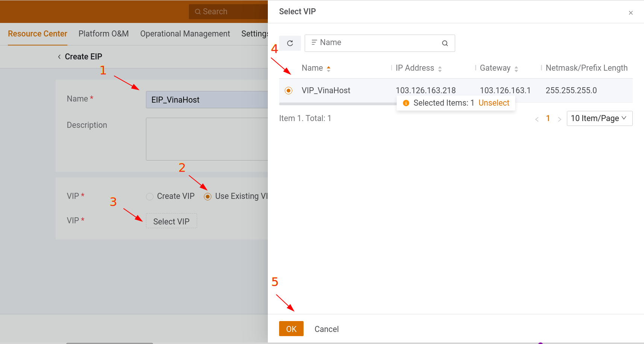Open the Platform O&M menu
This screenshot has width=644, height=344.
pyautogui.click(x=103, y=34)
